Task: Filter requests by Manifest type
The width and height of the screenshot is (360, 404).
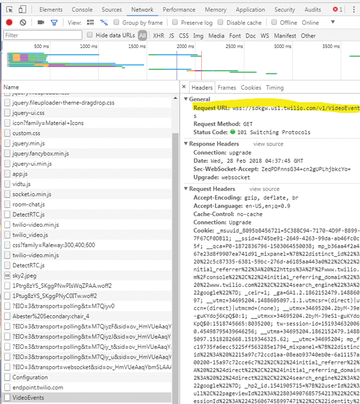Action: (x=285, y=35)
